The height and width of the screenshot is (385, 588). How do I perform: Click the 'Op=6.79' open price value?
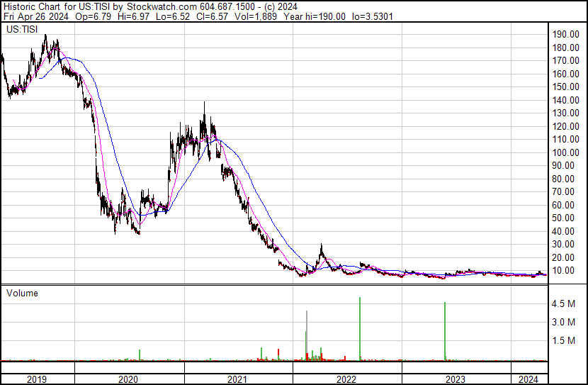(93, 16)
